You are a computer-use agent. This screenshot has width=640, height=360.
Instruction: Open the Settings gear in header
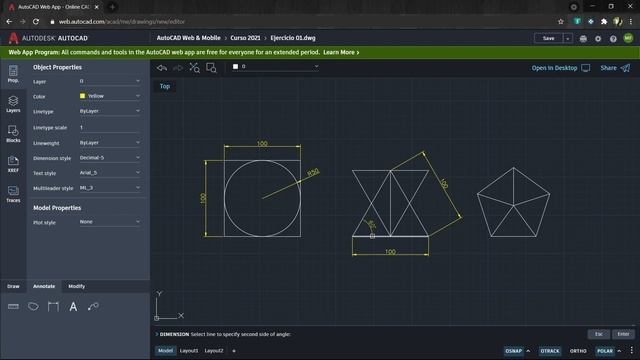[x=598, y=38]
